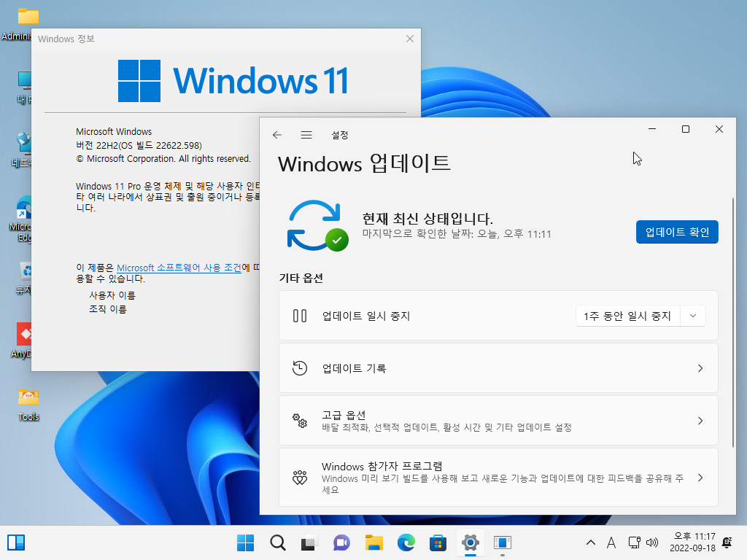This screenshot has width=747, height=560.
Task: Open the notification bell icon
Action: (727, 542)
